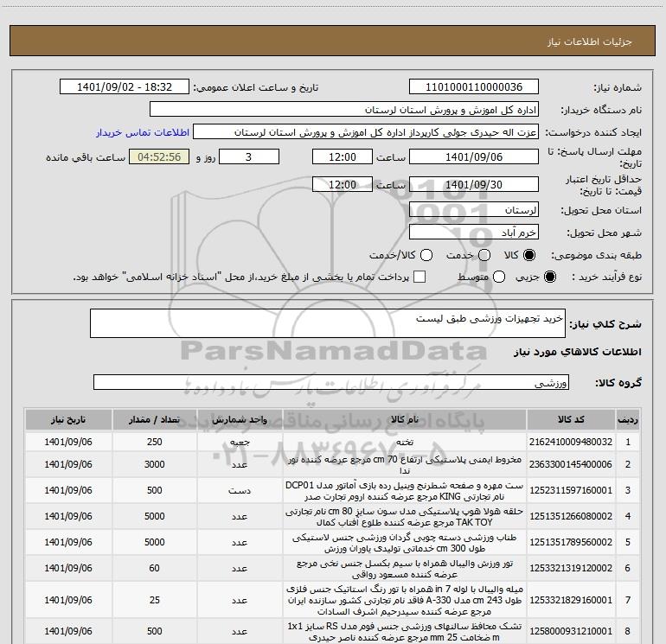666x644 pixels.
Task: Select product code 1253321829160001
Action: click(x=571, y=600)
